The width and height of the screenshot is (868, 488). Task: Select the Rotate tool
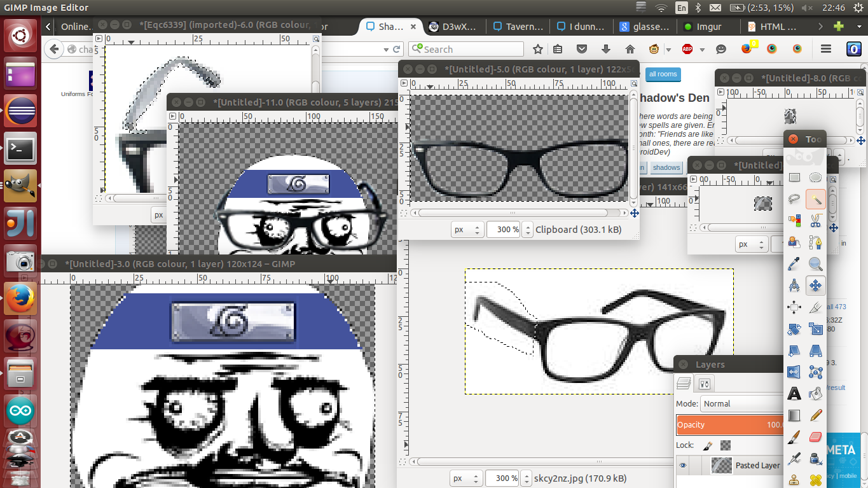coord(794,329)
